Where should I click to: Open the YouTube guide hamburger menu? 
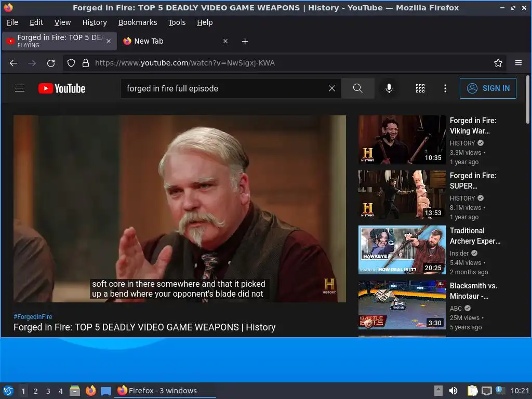click(20, 88)
